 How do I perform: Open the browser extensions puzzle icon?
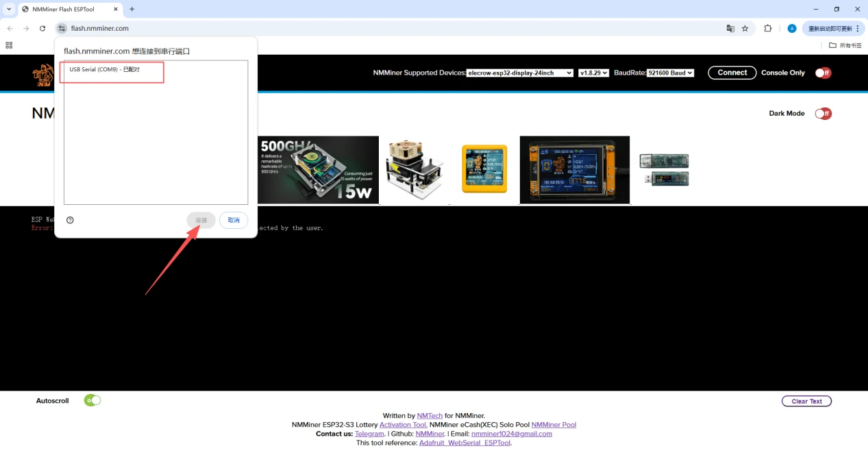tap(768, 28)
